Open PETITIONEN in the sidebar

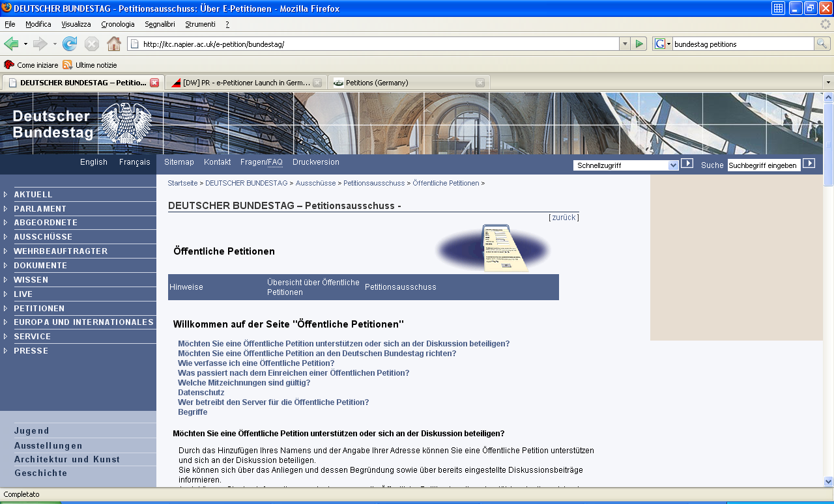click(x=39, y=309)
